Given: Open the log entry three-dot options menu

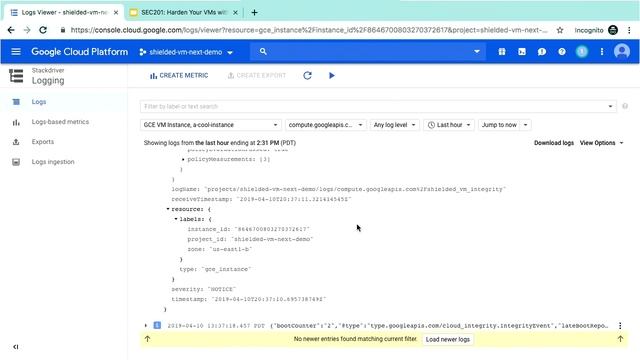Looking at the screenshot, I should click(620, 326).
